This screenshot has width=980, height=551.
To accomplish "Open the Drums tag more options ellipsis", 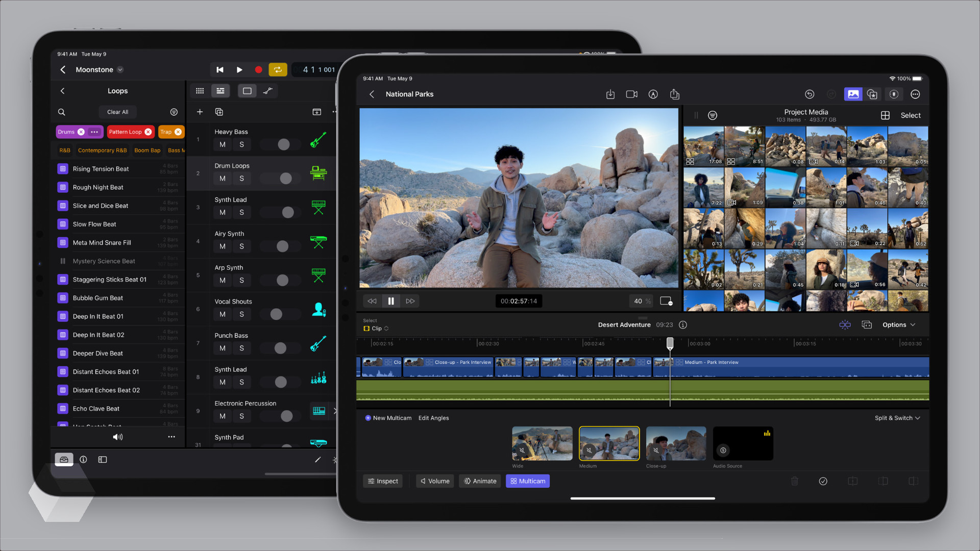I will (94, 132).
